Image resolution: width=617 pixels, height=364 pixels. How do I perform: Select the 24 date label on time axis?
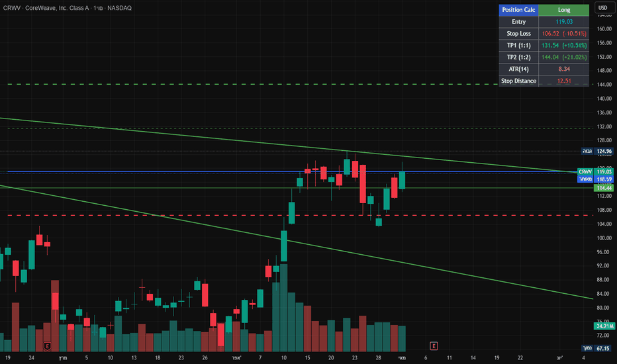pyautogui.click(x=32, y=357)
